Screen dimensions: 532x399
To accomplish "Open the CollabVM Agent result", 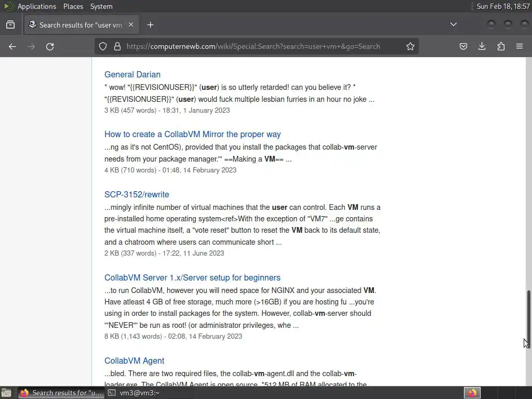I will 134,361.
